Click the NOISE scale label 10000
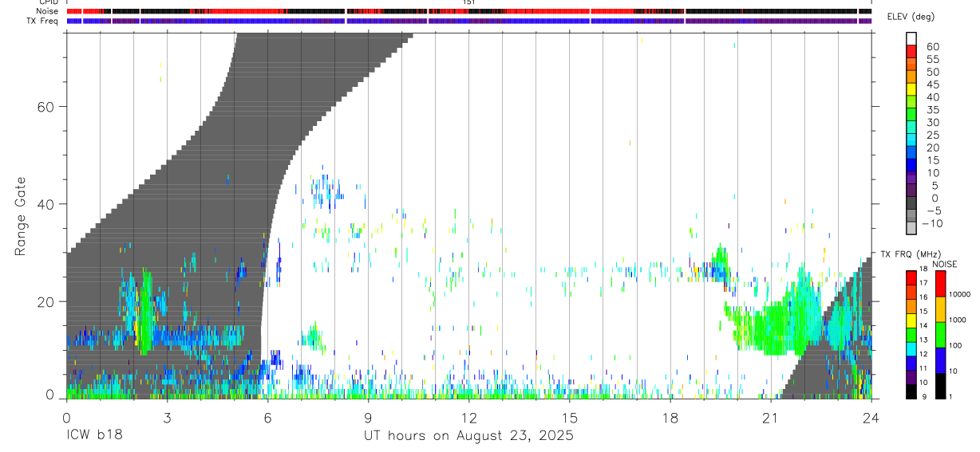980x452 pixels. [x=959, y=294]
